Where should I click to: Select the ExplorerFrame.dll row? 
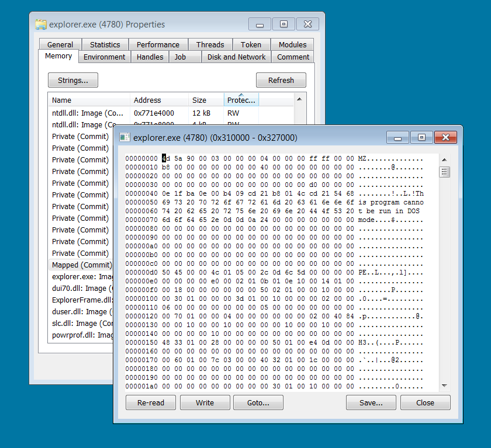coord(82,300)
